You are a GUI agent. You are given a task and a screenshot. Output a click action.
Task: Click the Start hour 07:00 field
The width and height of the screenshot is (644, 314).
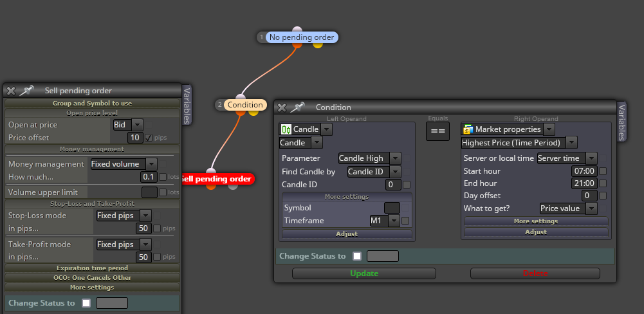(x=584, y=171)
